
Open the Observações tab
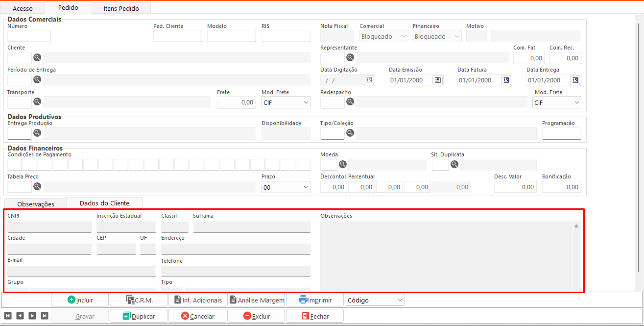point(35,204)
